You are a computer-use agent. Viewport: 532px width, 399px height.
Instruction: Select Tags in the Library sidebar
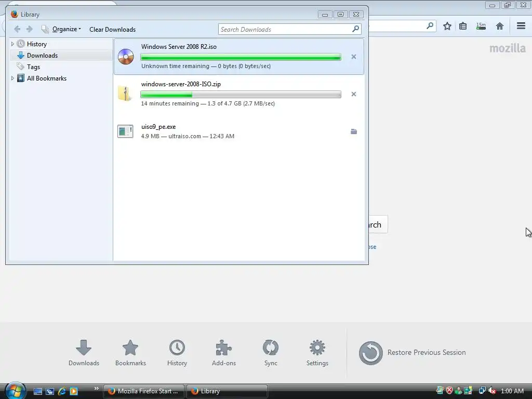pyautogui.click(x=33, y=67)
